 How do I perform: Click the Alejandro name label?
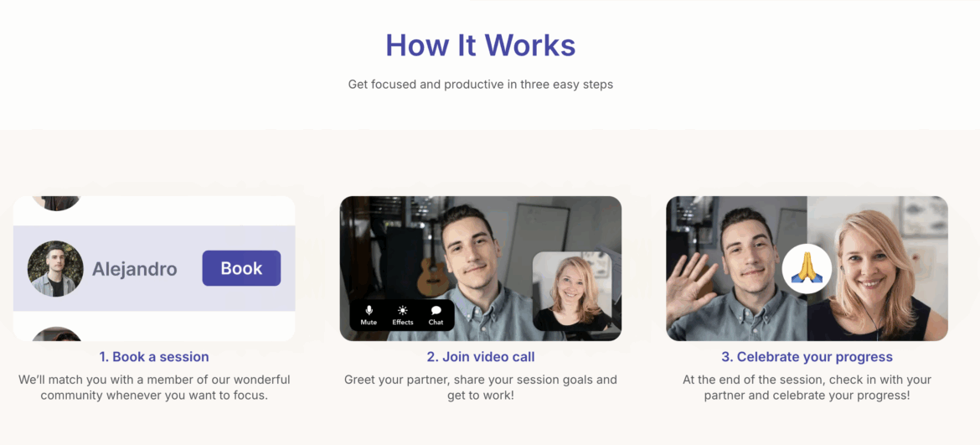pos(135,269)
